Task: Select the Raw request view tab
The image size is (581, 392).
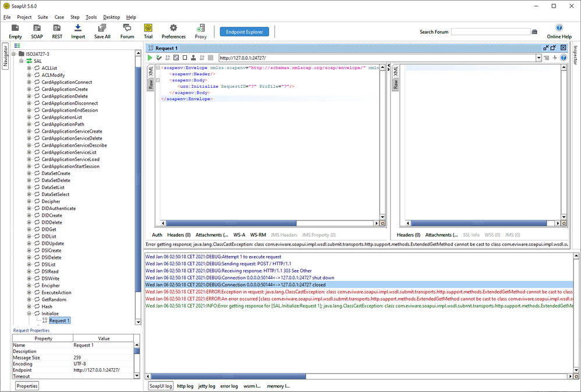Action: click(x=151, y=85)
